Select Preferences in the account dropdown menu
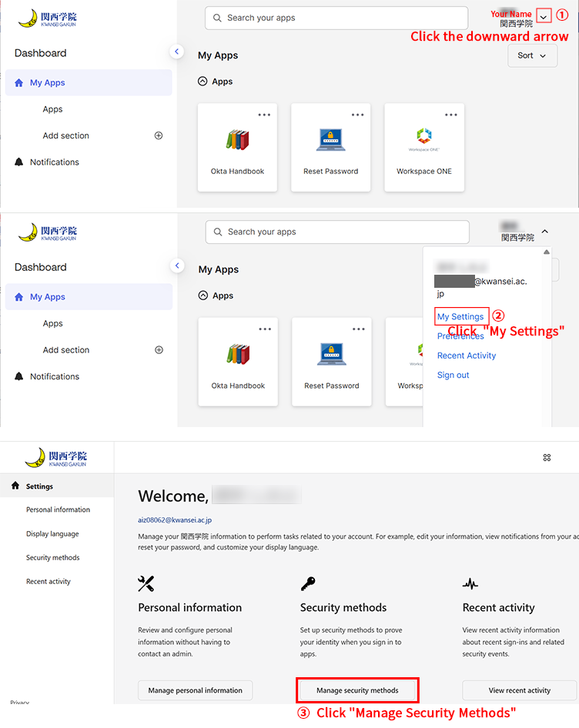This screenshot has height=728, width=579. pos(460,336)
